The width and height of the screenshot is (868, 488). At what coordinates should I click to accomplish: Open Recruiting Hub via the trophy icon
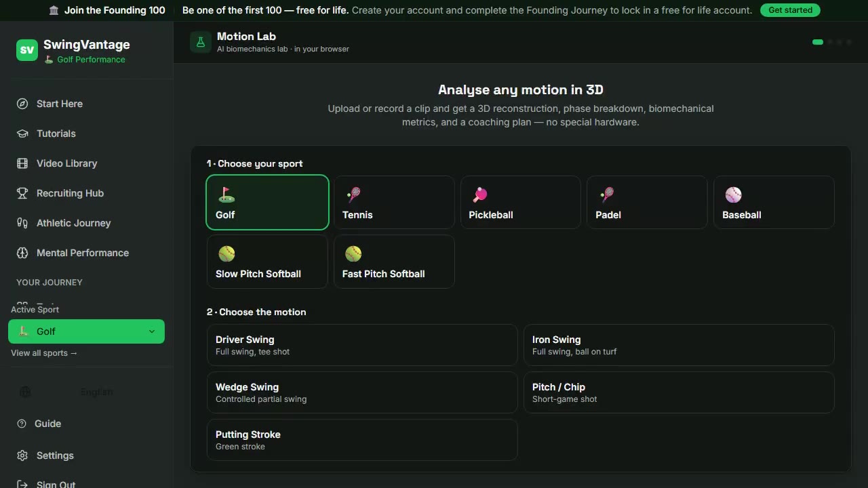pos(22,193)
